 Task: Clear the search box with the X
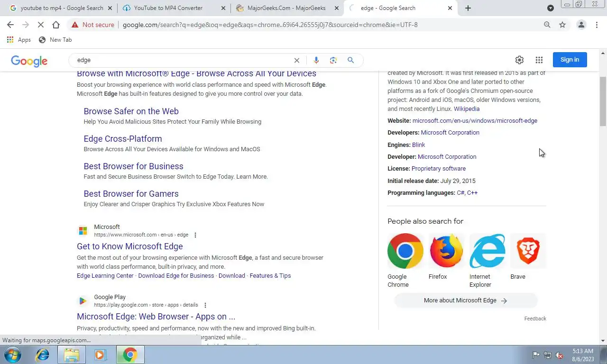(x=297, y=60)
